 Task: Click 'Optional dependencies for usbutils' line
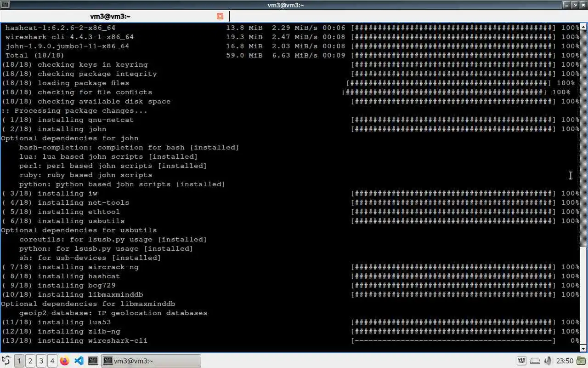coord(79,230)
